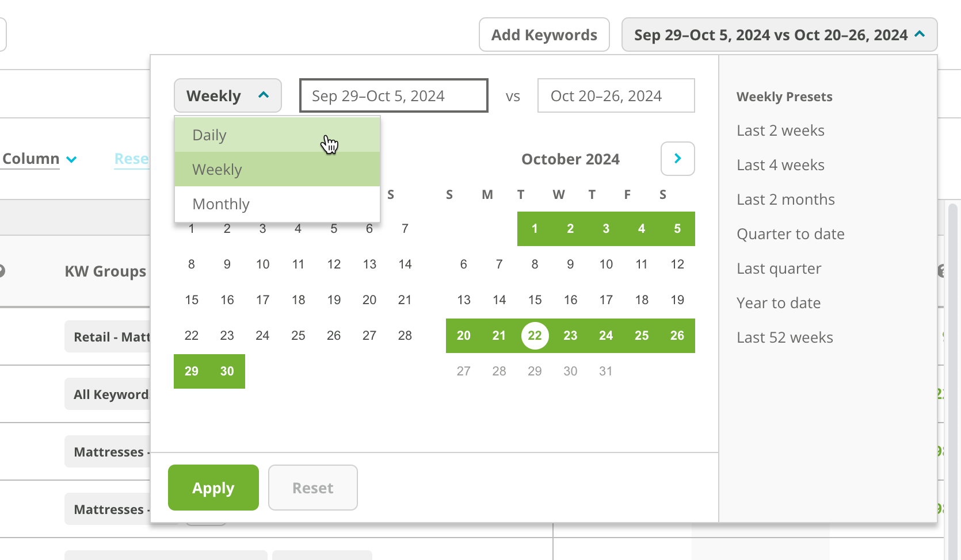
Task: Add Keywords to the project
Action: tap(544, 34)
